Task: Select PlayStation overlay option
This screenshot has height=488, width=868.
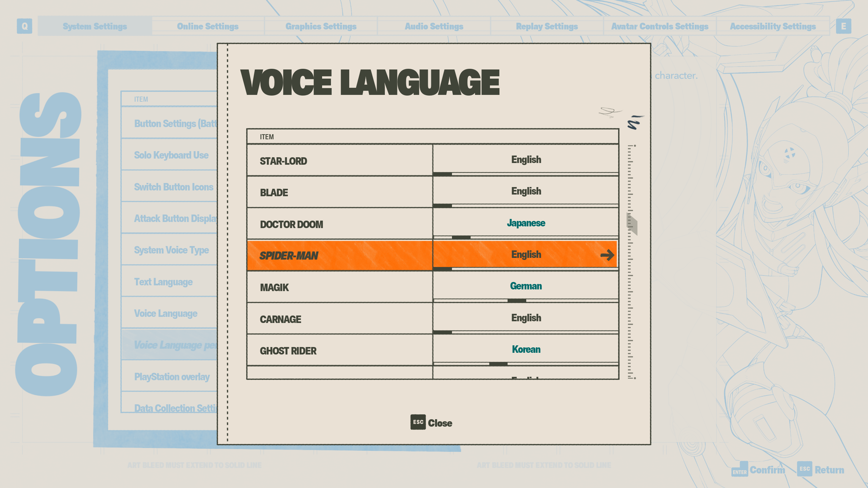Action: (170, 376)
